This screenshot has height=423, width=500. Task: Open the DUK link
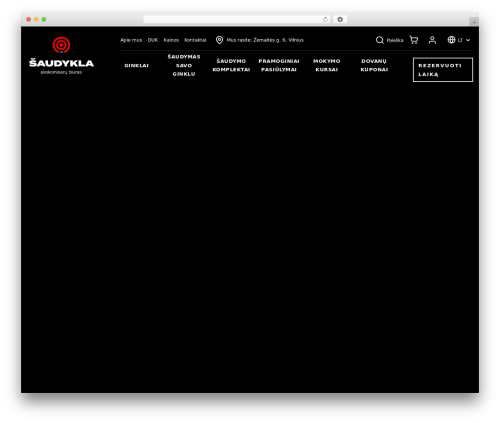point(153,40)
